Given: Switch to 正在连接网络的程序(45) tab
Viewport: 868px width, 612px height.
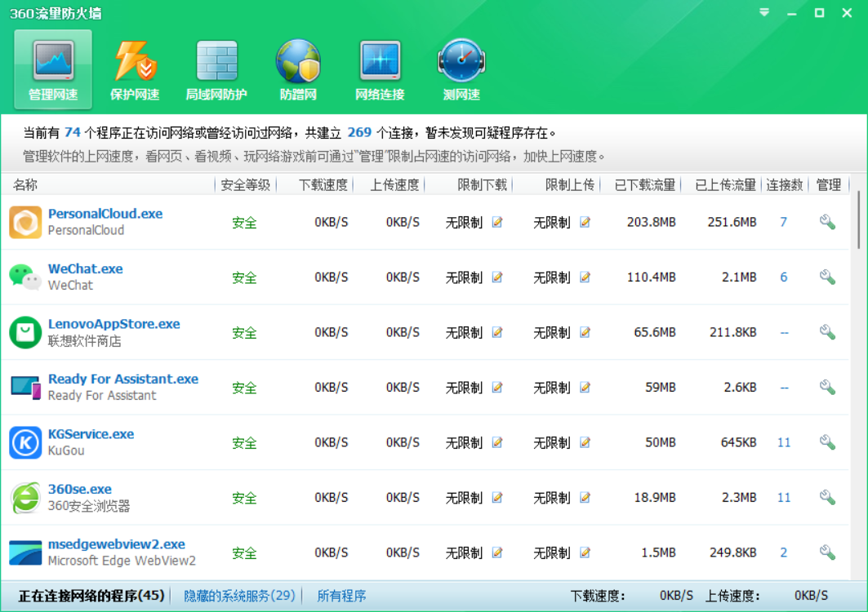Looking at the screenshot, I should pyautogui.click(x=91, y=596).
